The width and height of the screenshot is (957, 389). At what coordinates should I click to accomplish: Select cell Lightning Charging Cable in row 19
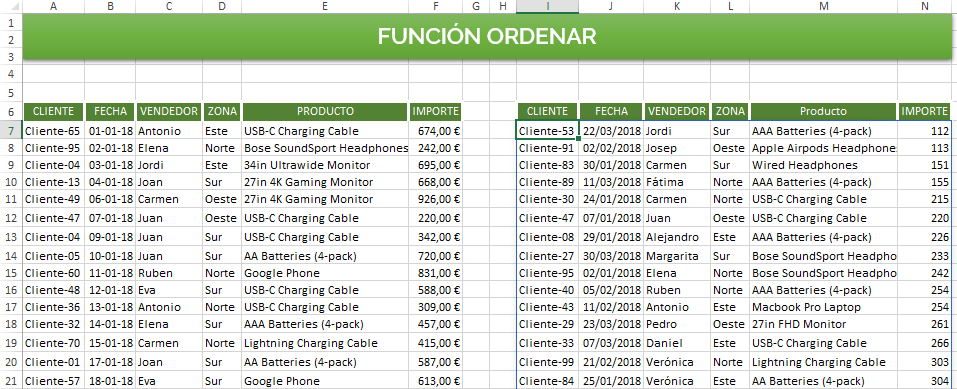point(325,343)
